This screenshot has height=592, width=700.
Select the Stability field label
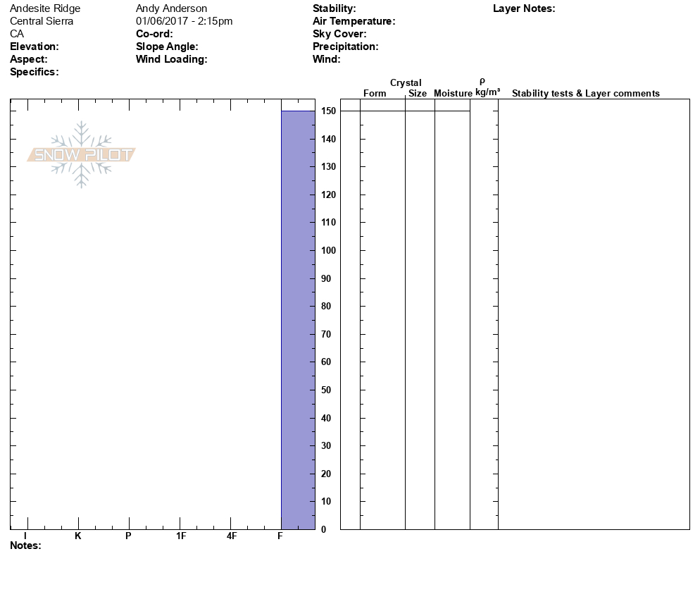point(334,8)
